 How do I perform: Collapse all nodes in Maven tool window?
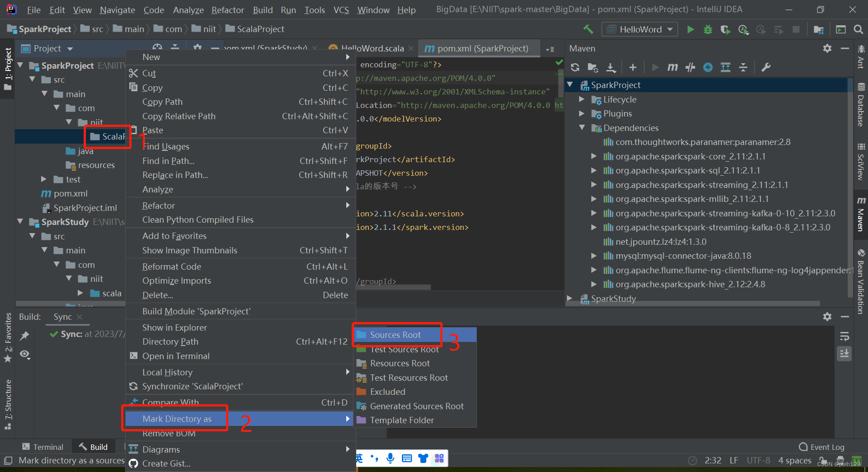coord(743,67)
